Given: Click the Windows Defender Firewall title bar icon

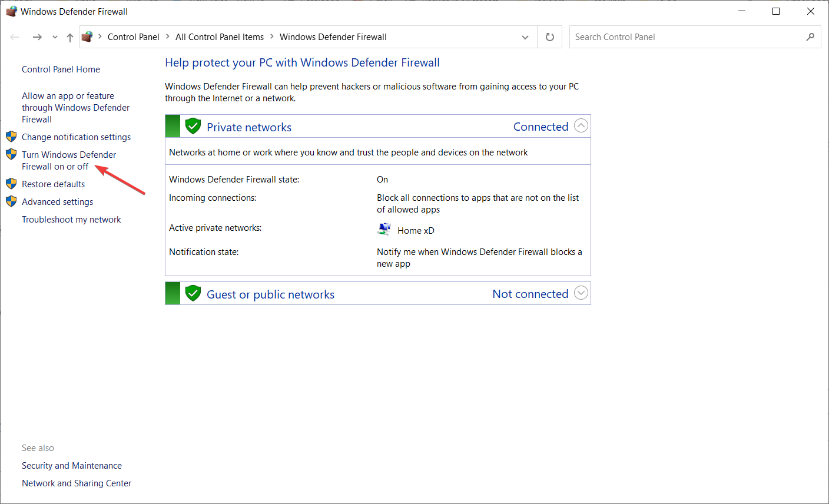Looking at the screenshot, I should (11, 11).
